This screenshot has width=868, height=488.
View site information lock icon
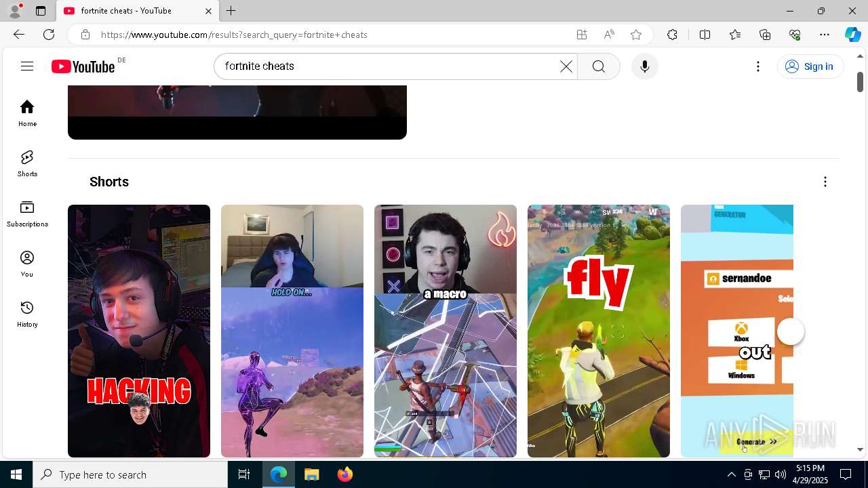pyautogui.click(x=85, y=35)
